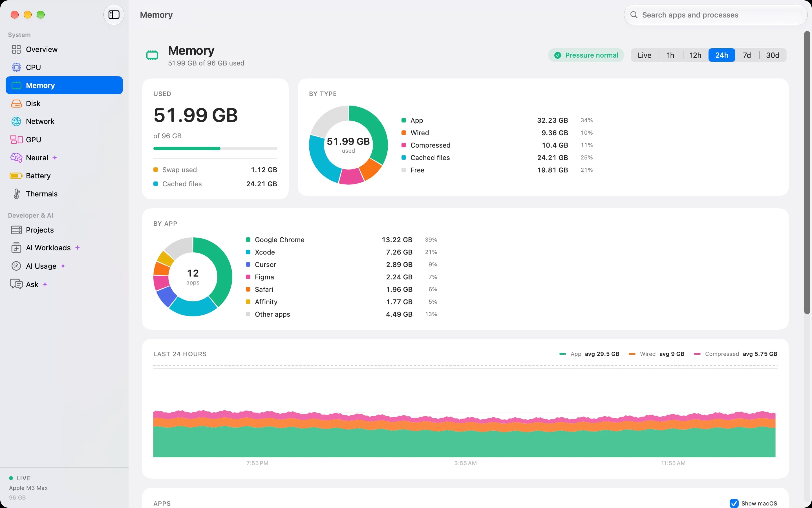Open CPU via its chip icon
Viewport: 812px width, 508px height.
click(x=16, y=67)
